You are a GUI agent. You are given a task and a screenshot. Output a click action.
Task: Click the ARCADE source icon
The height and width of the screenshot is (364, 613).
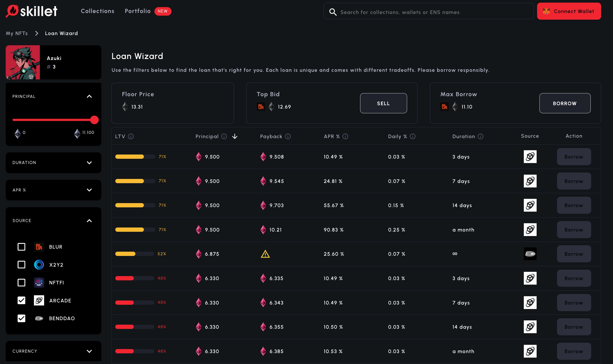38,300
